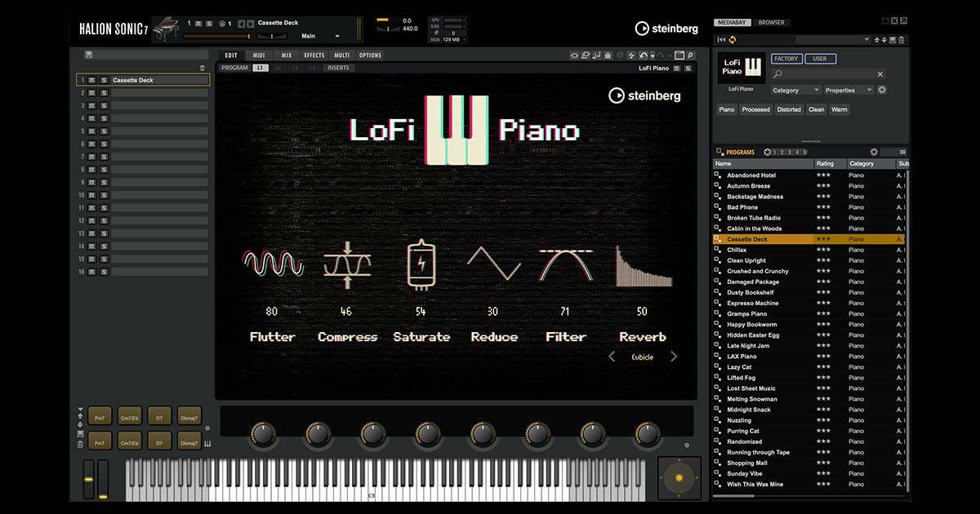Switch to the MIDI tab
The width and height of the screenshot is (980, 514).
pyautogui.click(x=259, y=55)
